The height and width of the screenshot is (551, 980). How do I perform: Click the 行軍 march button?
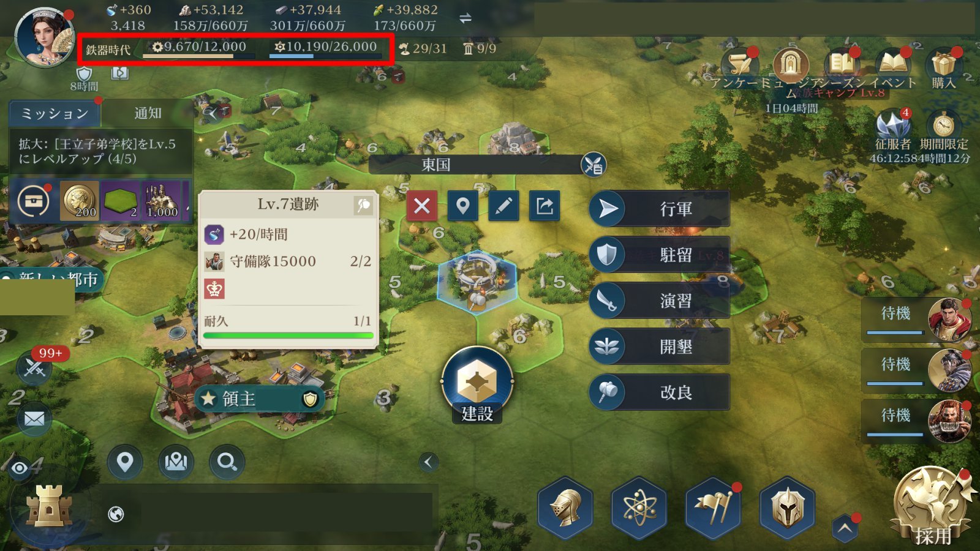(x=660, y=209)
